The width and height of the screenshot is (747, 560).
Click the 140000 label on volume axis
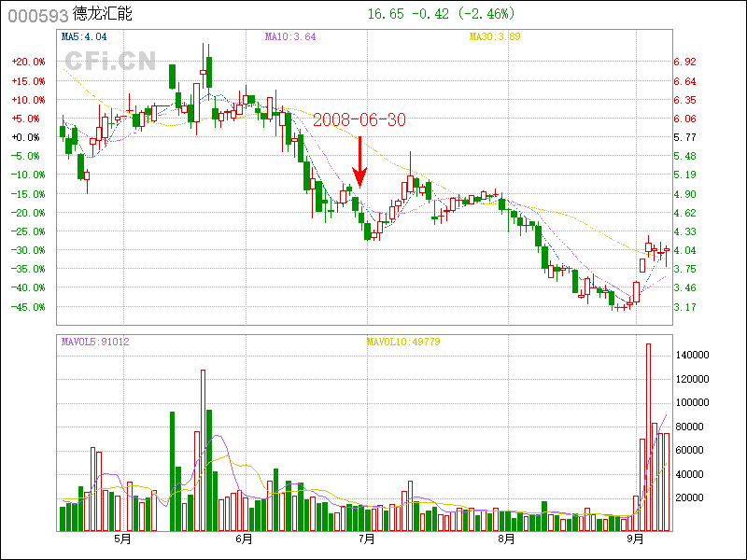pyautogui.click(x=697, y=356)
